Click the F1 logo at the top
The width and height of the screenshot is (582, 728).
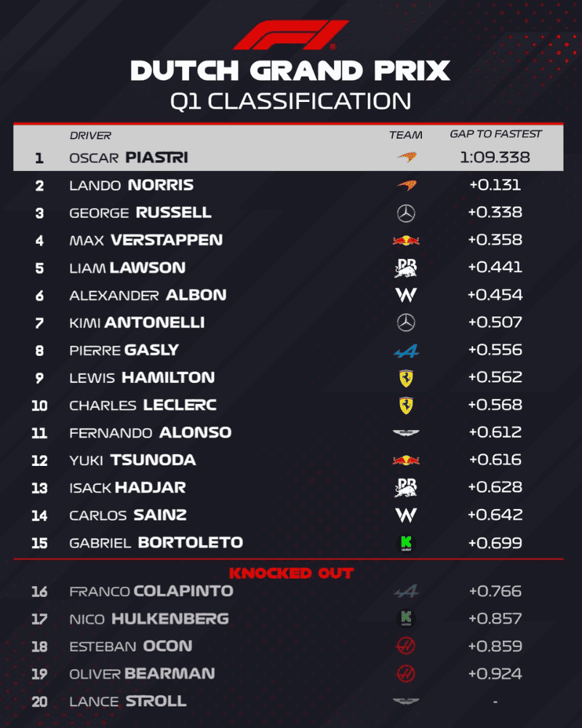290,35
